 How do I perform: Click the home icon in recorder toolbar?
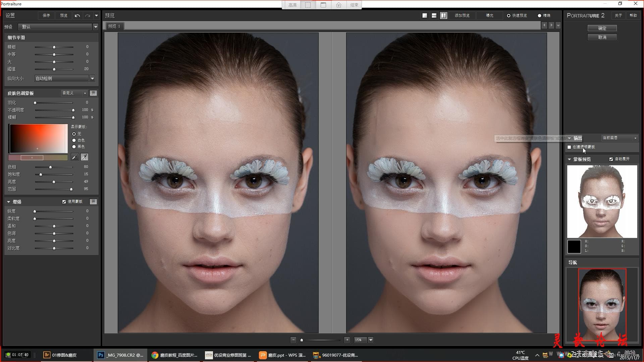pyautogui.click(x=339, y=5)
